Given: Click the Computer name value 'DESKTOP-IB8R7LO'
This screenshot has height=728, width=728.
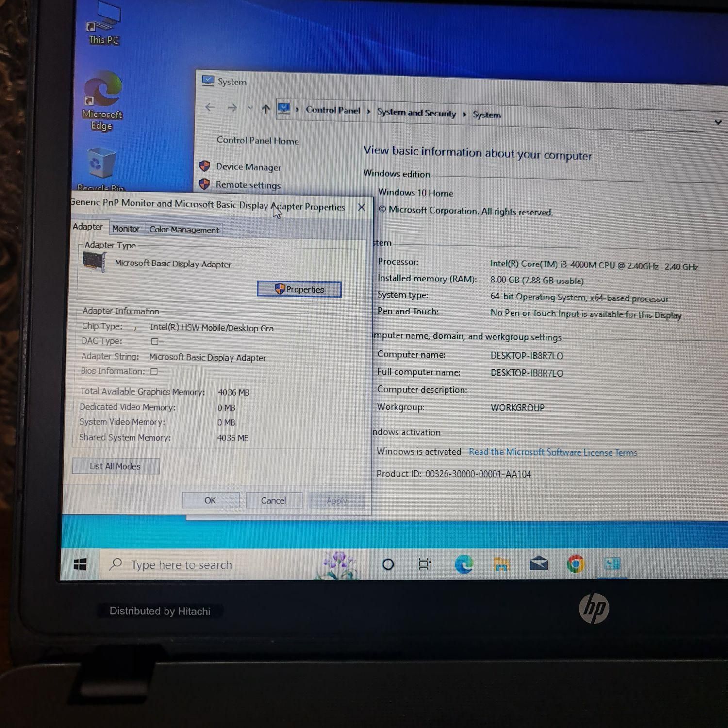Looking at the screenshot, I should 527,356.
